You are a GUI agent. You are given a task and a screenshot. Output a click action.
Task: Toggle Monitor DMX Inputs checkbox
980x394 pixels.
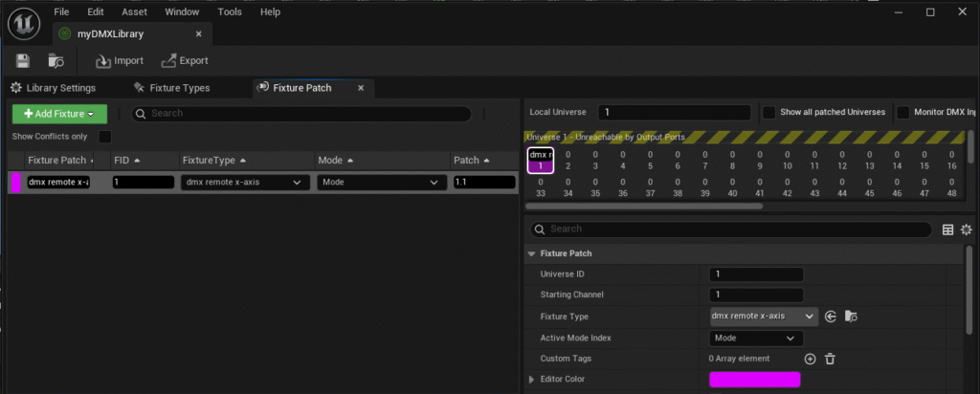click(902, 113)
